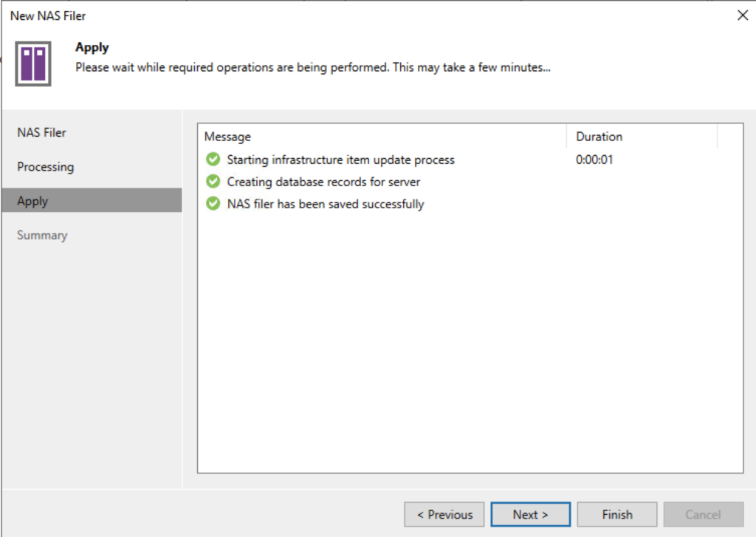Click green check beside NAS filer saved successfully

(x=213, y=204)
